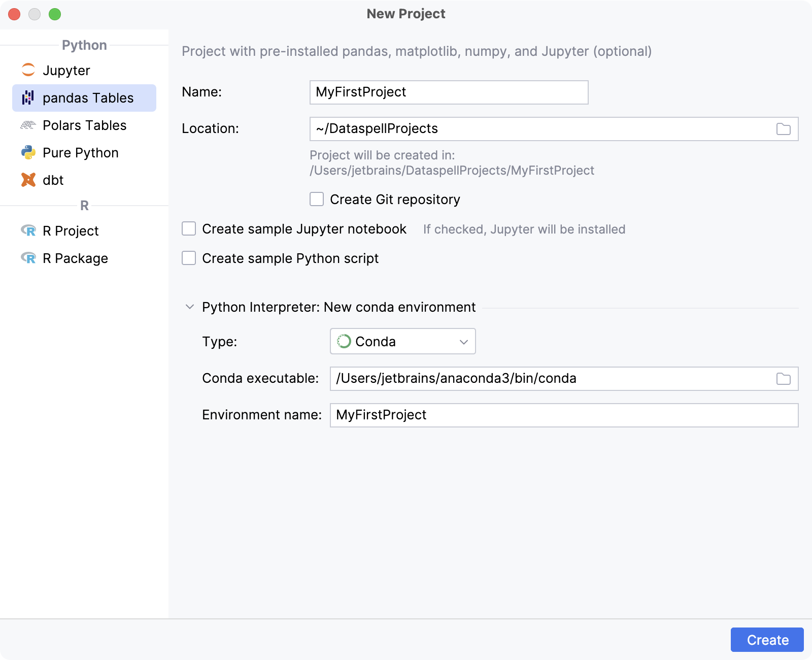Select the dbt project icon

tap(28, 180)
